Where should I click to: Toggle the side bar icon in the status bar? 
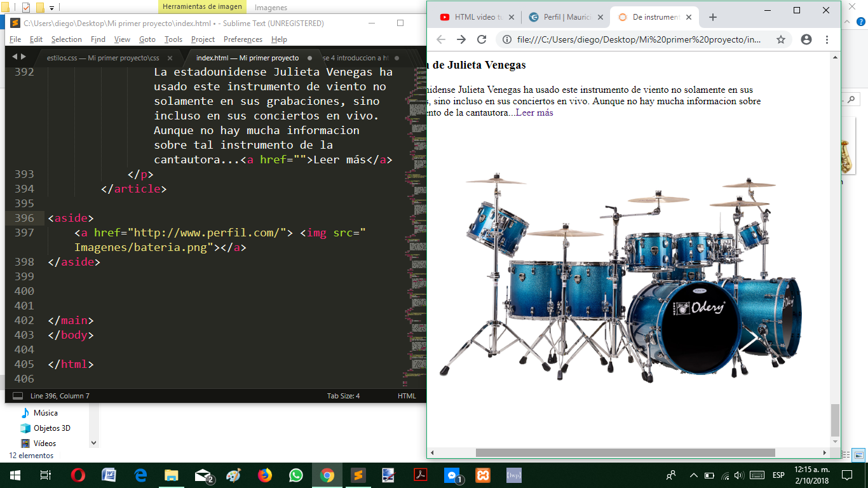point(18,396)
